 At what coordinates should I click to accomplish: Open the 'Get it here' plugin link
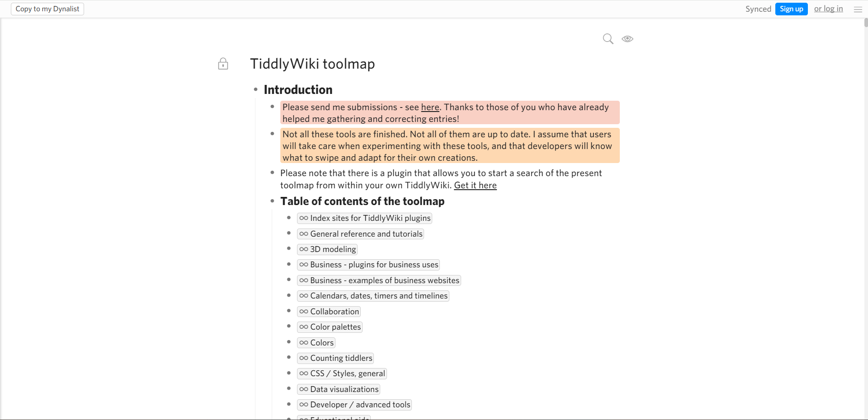click(475, 185)
